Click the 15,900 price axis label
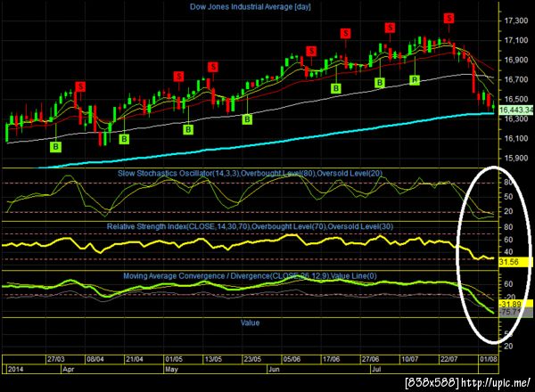Image resolution: width=535 pixels, height=392 pixels. (516, 159)
